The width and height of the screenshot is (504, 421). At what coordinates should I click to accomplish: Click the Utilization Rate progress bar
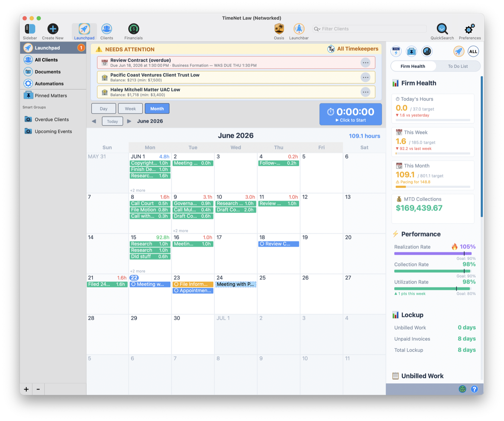432,289
